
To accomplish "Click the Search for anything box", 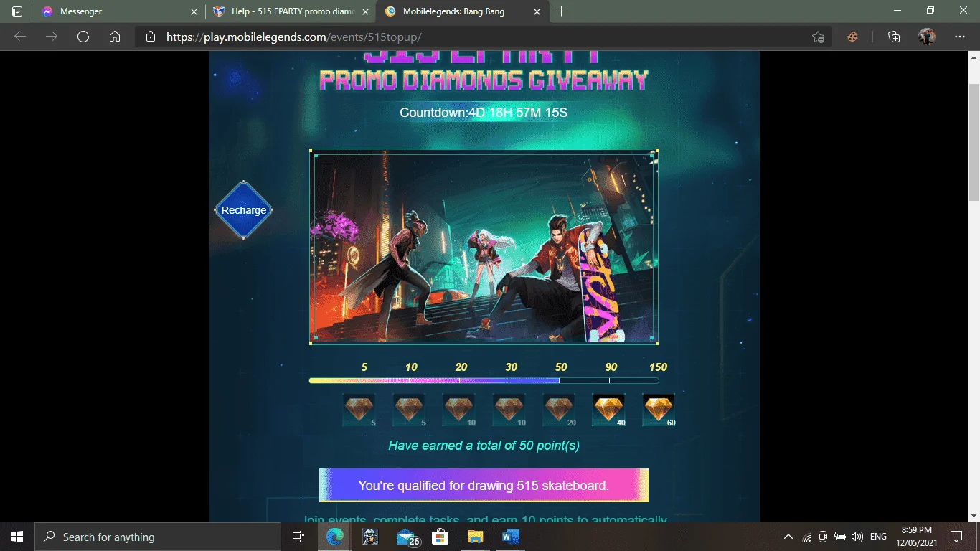I will pyautogui.click(x=158, y=537).
